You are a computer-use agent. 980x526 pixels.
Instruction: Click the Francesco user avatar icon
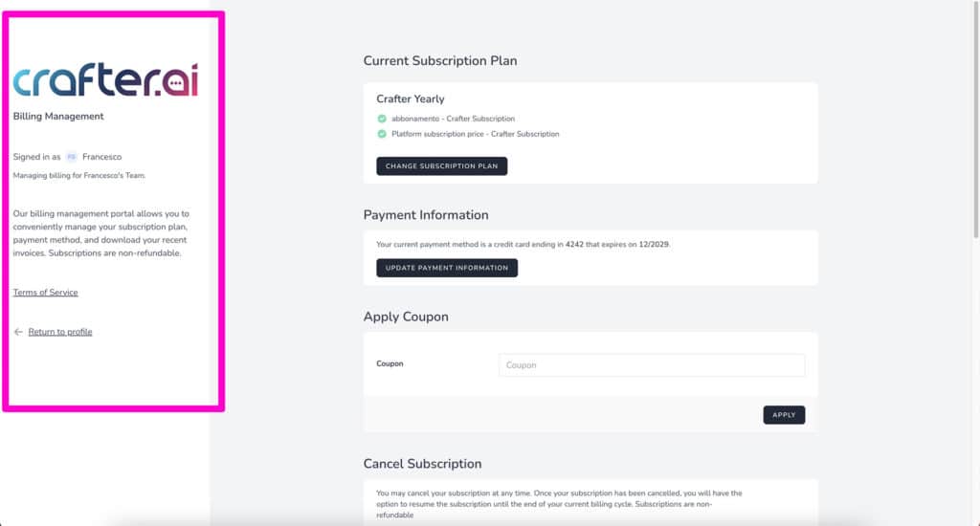[71, 157]
